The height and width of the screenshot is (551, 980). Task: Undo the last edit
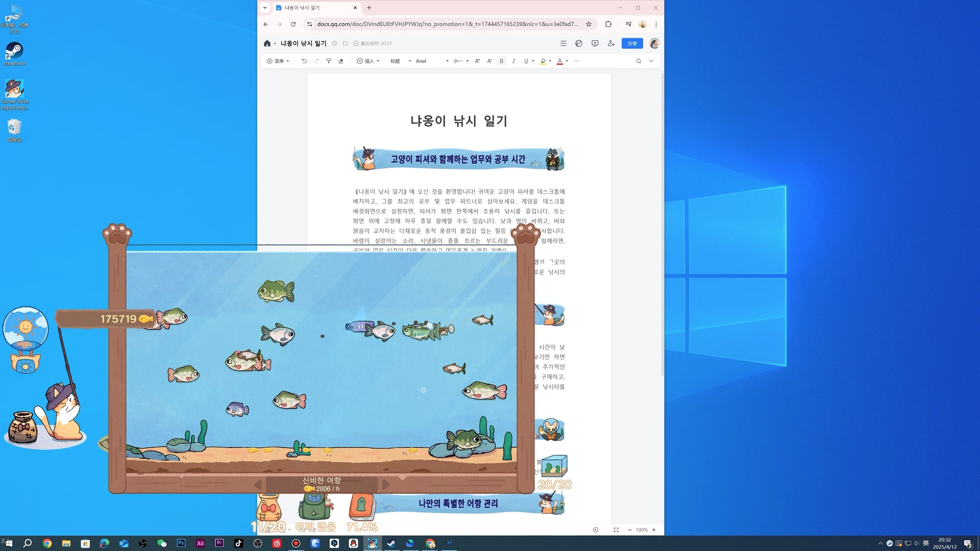click(x=304, y=61)
